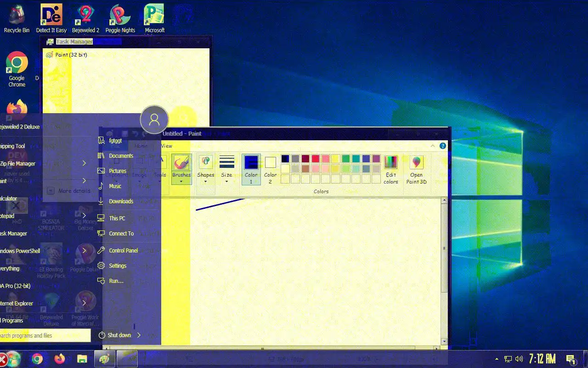
Task: Expand the arrow next to Shut down
Action: coord(139,335)
